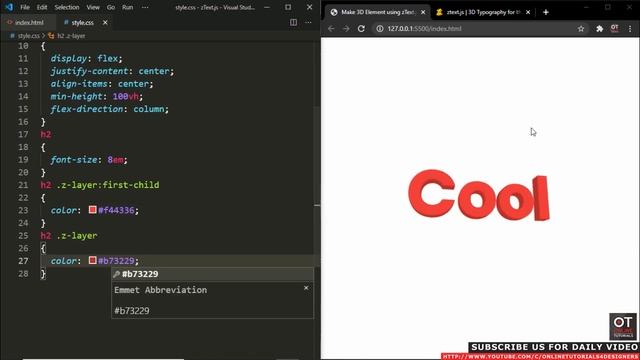Expand the menu bar overflow dots

tap(145, 7)
